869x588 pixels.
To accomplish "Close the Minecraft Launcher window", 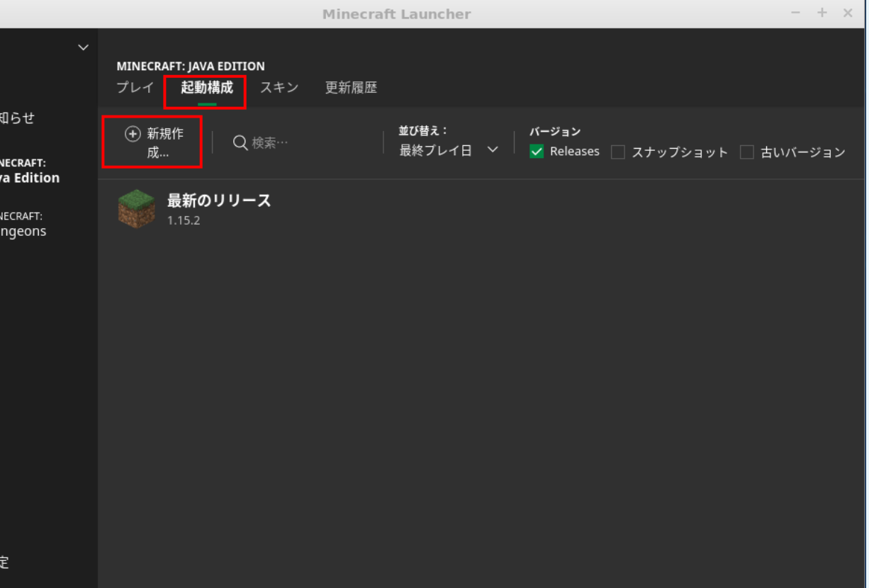I will (848, 13).
